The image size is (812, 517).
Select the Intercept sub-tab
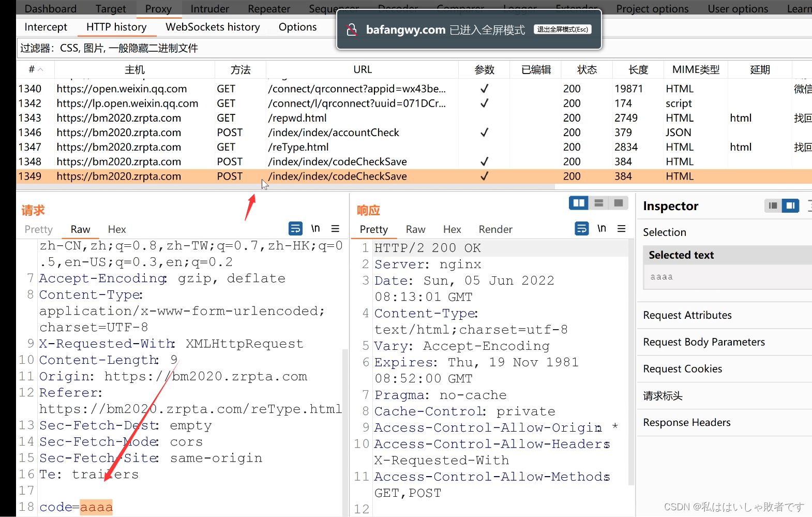[x=46, y=27]
